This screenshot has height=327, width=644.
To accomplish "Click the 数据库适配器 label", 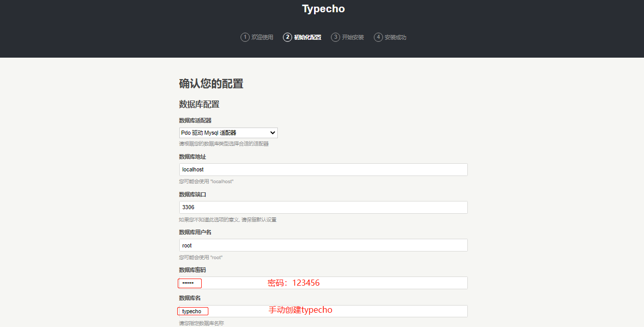I will 195,120.
